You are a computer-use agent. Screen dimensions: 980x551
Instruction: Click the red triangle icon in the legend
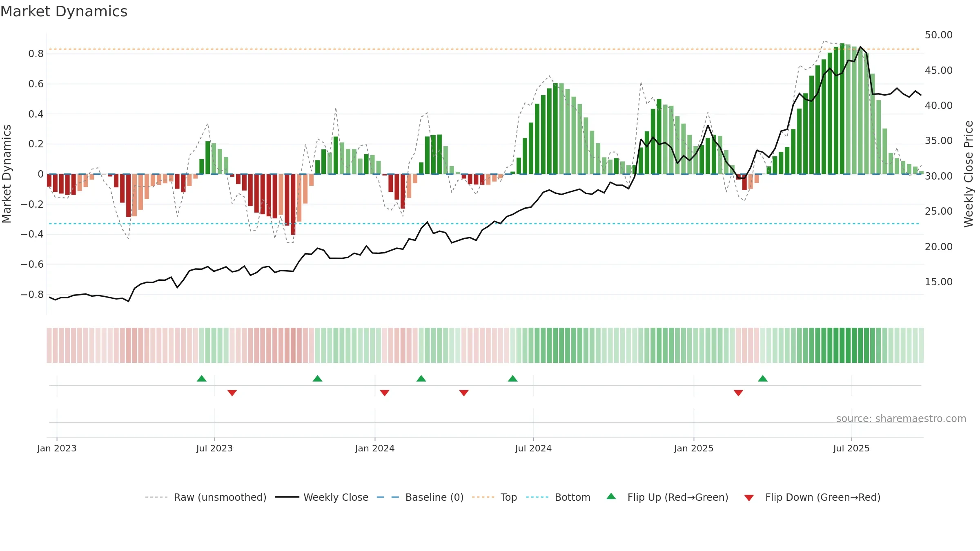[x=749, y=498]
